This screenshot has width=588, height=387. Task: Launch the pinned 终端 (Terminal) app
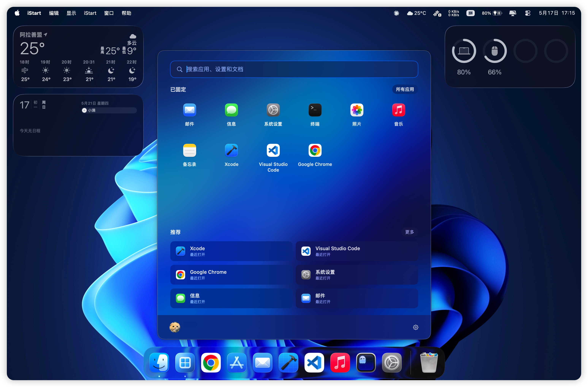point(315,110)
